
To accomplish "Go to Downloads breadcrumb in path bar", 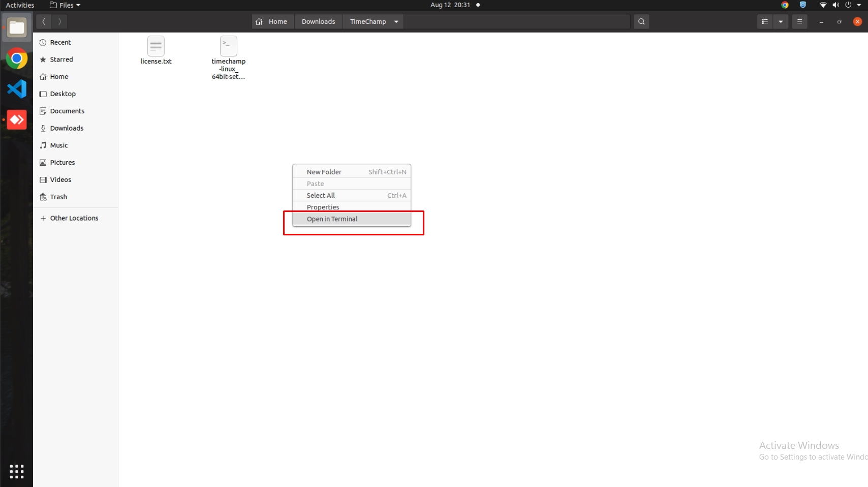I will (318, 21).
